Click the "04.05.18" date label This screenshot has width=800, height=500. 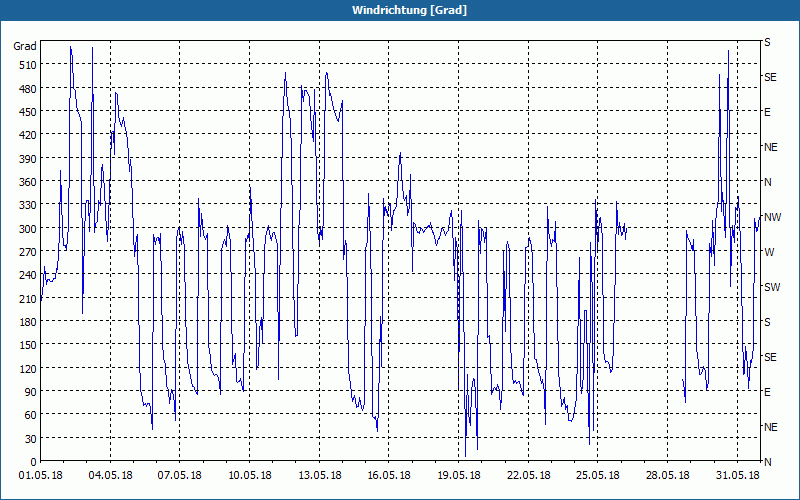(110, 476)
